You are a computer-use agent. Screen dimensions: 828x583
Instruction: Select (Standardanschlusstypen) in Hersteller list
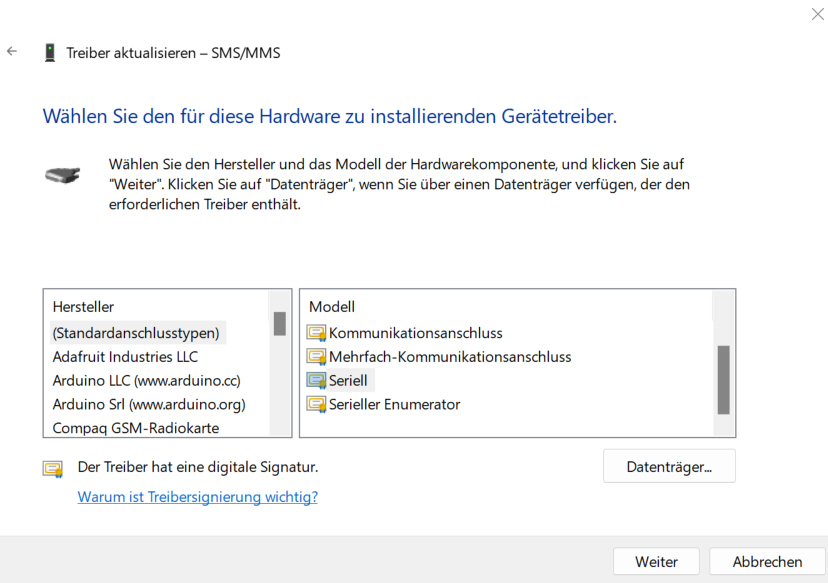click(136, 333)
